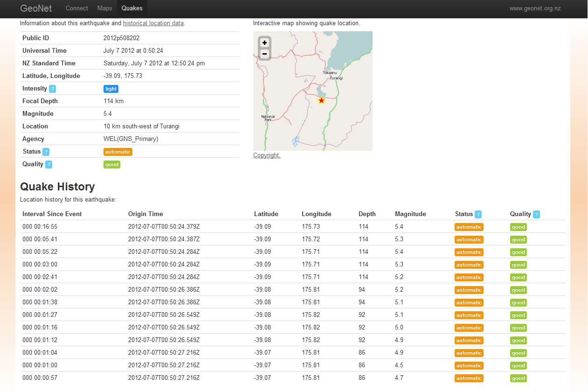This screenshot has height=392, width=588.
Task: Open the map Copyright link
Action: coord(267,155)
